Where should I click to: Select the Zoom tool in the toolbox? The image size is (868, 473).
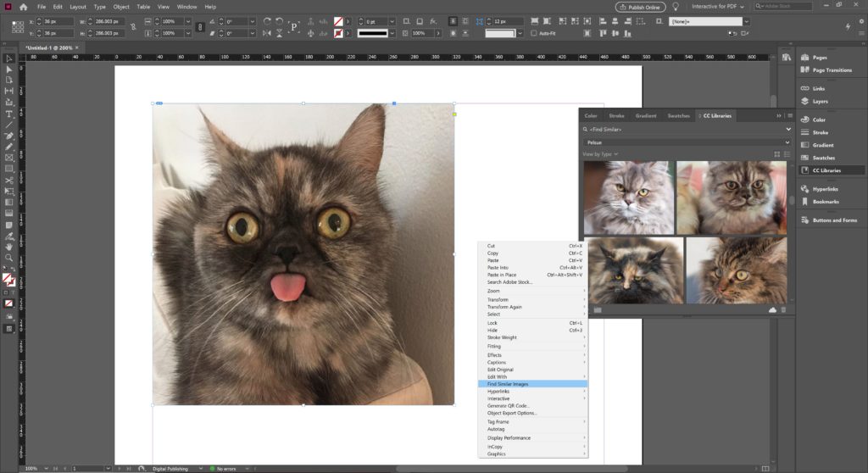point(9,258)
